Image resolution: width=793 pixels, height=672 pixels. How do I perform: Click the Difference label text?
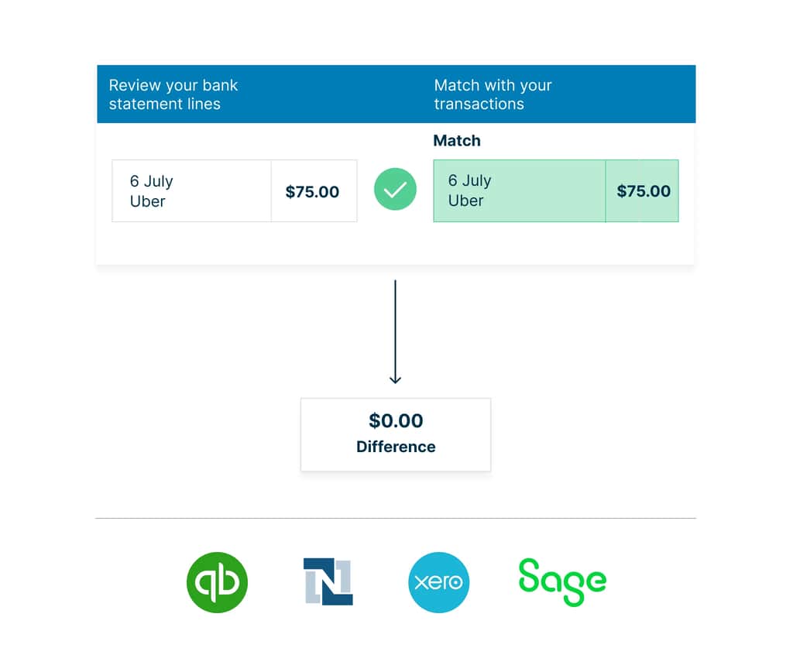tap(396, 447)
